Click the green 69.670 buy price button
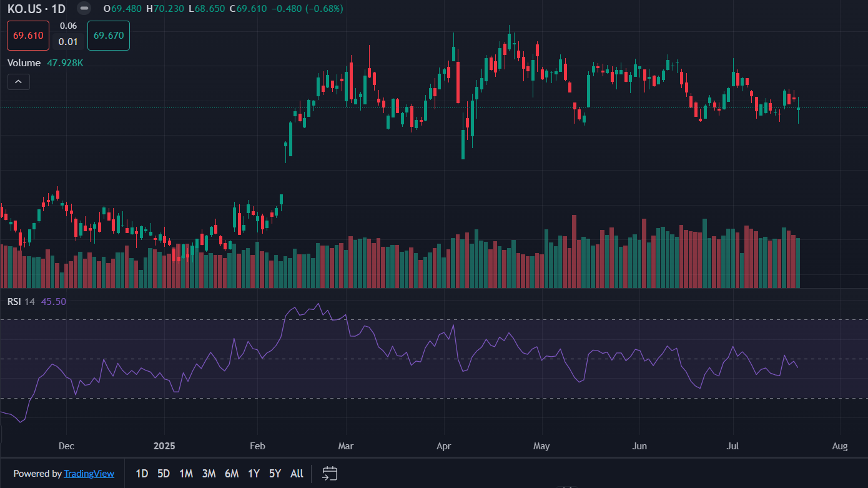The image size is (868, 488). tap(108, 36)
